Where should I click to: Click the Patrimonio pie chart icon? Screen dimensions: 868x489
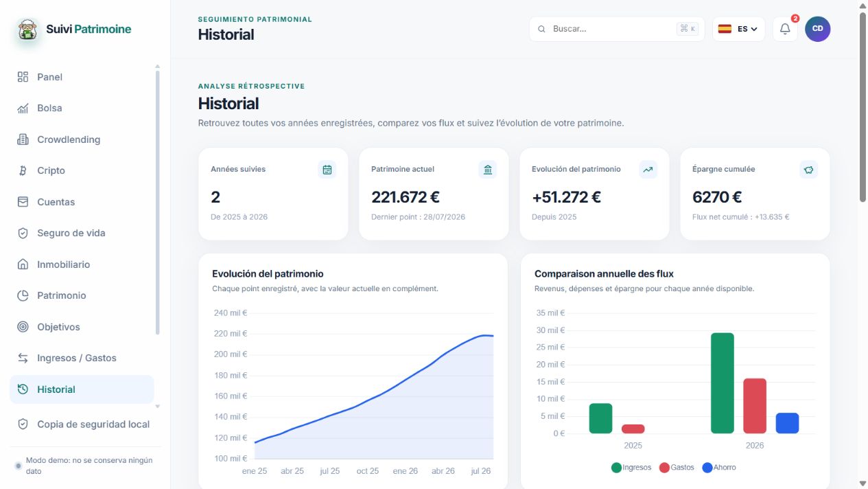pos(23,296)
